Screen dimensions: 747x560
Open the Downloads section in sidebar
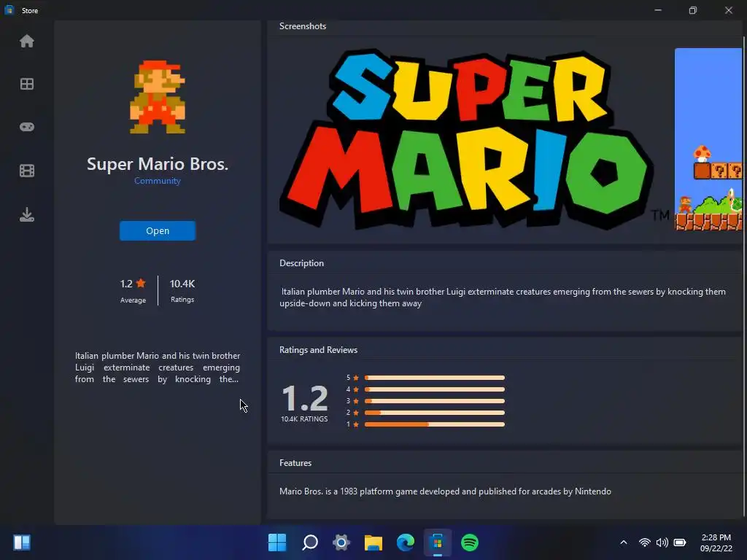[27, 215]
